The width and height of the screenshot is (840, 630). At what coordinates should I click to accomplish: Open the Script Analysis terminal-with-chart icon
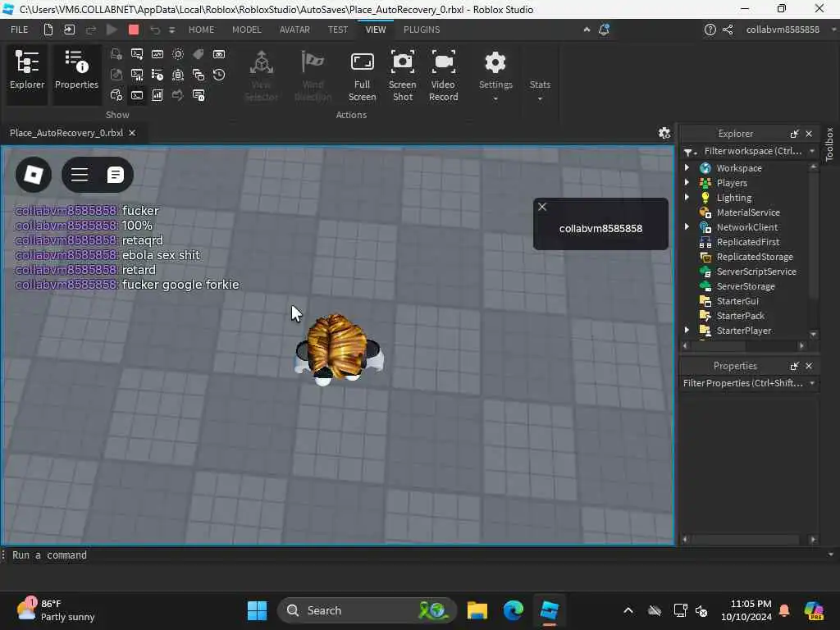click(x=137, y=75)
